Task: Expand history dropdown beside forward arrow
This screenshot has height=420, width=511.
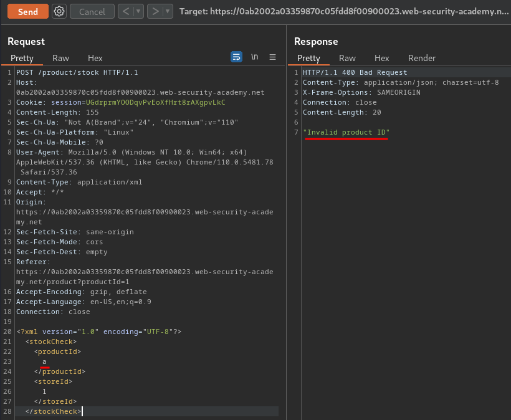Action: 168,11
